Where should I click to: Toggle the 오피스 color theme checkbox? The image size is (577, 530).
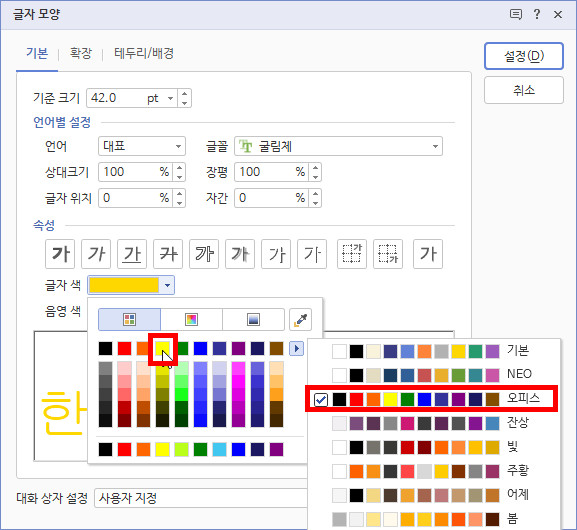coord(321,399)
